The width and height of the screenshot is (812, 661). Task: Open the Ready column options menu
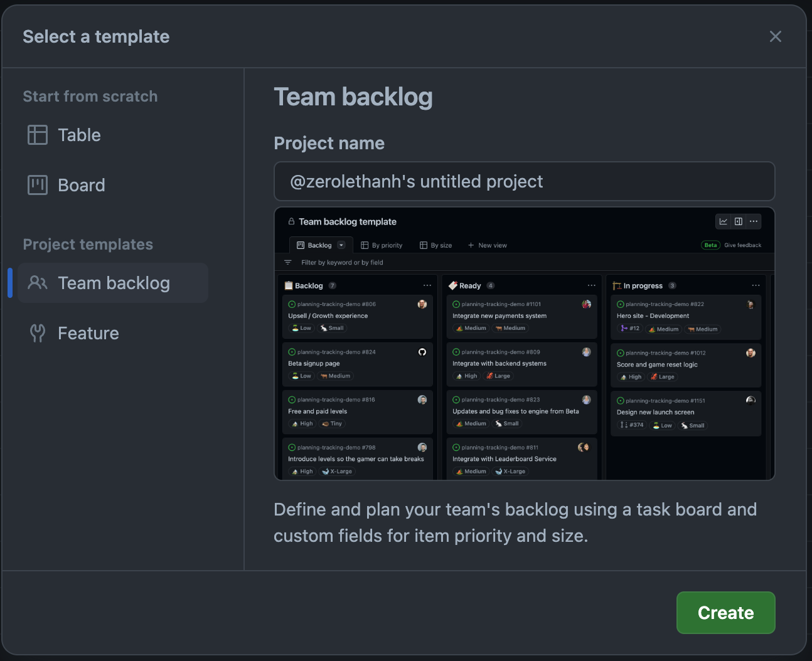coord(591,285)
